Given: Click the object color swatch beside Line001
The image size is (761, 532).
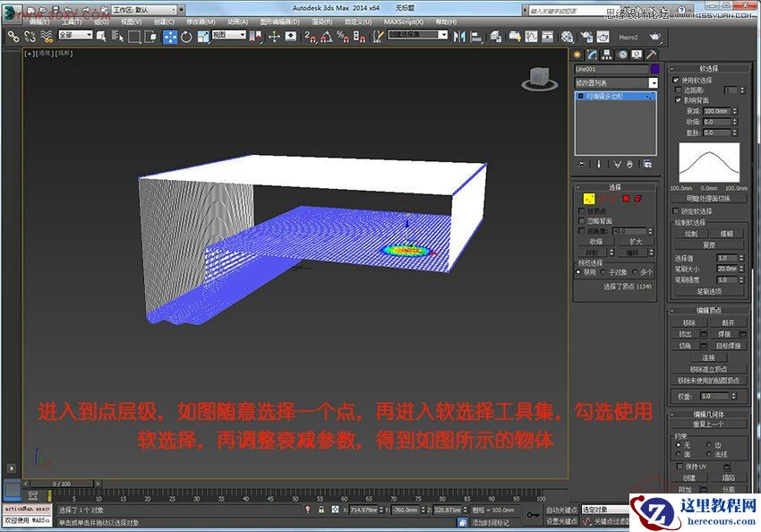Looking at the screenshot, I should coord(656,68).
